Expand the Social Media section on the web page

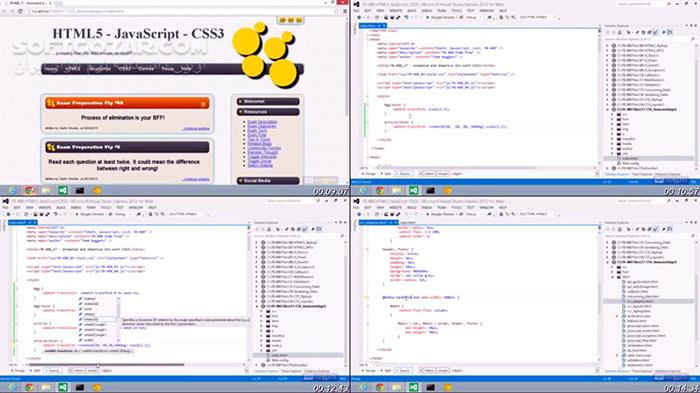click(x=268, y=180)
